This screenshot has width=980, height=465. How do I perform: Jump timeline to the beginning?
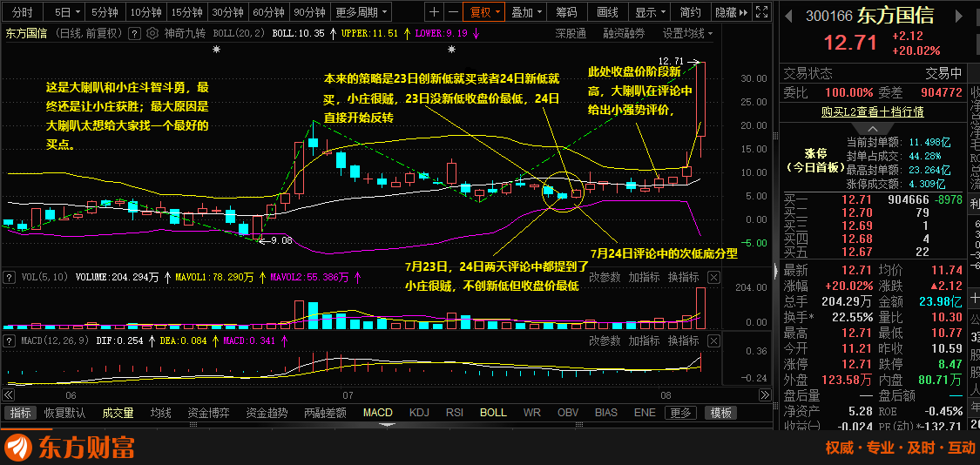click(x=8, y=395)
